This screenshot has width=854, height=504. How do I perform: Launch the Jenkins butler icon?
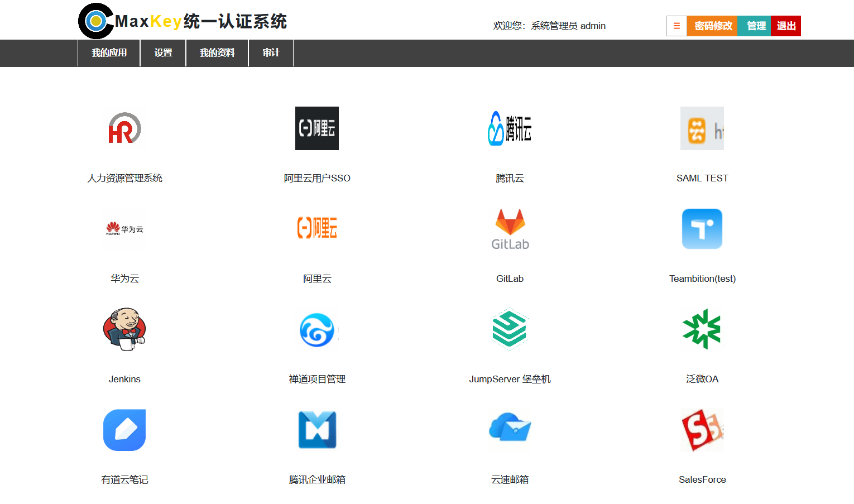124,329
